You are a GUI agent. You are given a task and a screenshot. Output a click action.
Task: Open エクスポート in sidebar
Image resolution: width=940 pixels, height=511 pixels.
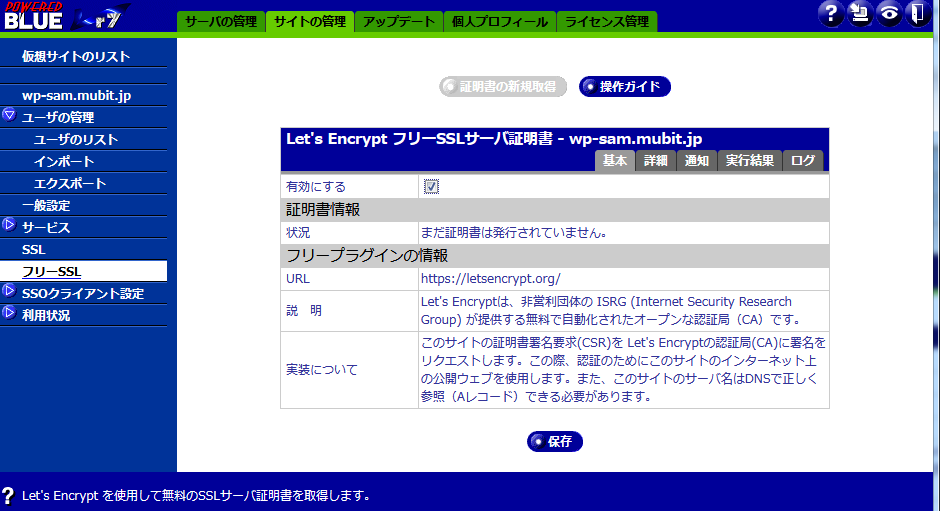[x=70, y=184]
